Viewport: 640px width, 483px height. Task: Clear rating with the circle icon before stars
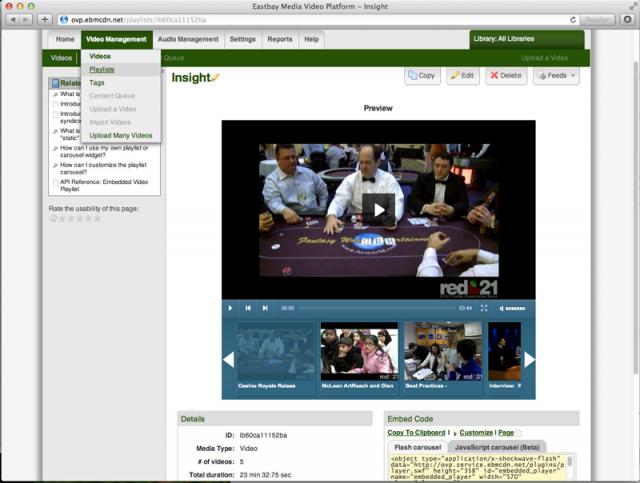(x=53, y=218)
